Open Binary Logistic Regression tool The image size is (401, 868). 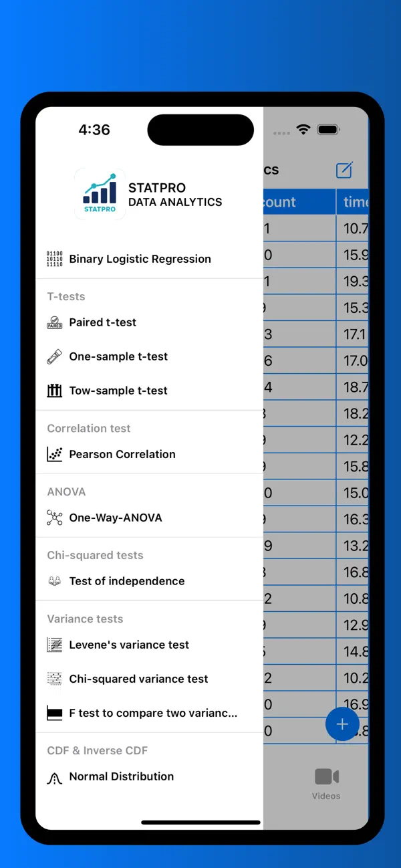(x=140, y=259)
